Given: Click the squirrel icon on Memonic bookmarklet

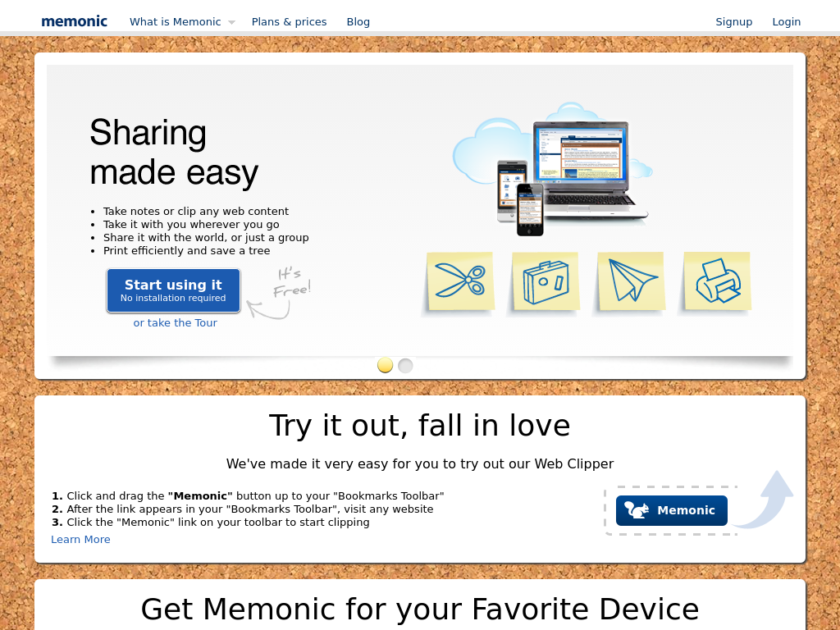Looking at the screenshot, I should point(637,510).
